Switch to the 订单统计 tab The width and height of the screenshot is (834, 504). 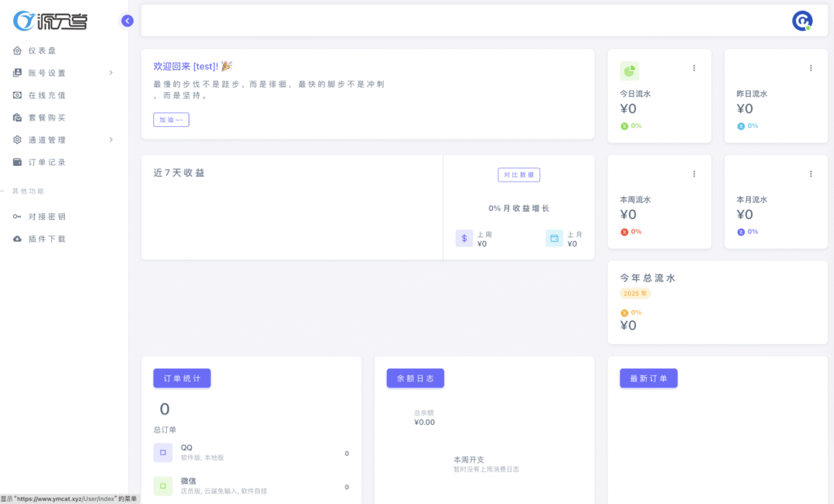(182, 379)
